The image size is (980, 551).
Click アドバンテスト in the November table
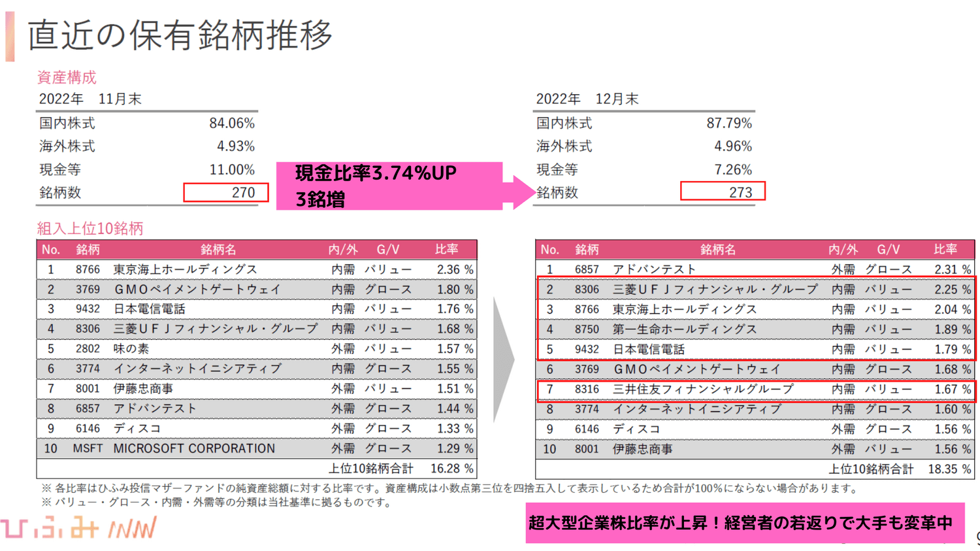coord(155,409)
